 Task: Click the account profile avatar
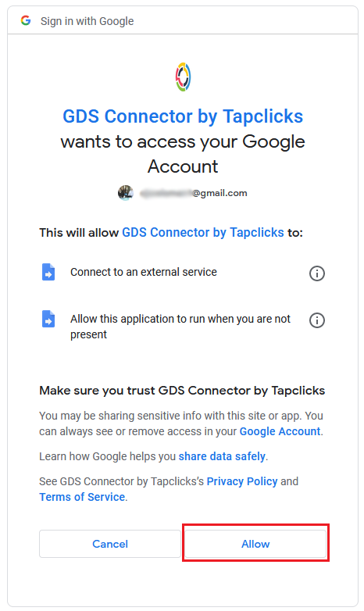(126, 192)
